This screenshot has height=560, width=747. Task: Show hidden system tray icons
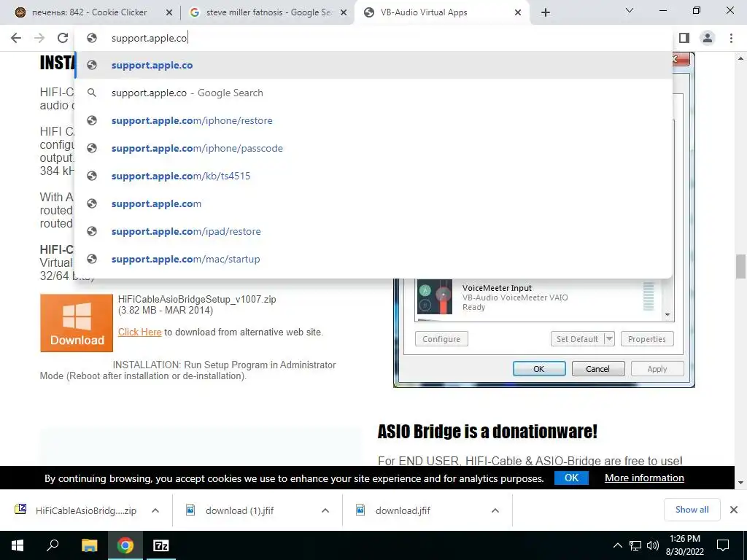point(617,545)
